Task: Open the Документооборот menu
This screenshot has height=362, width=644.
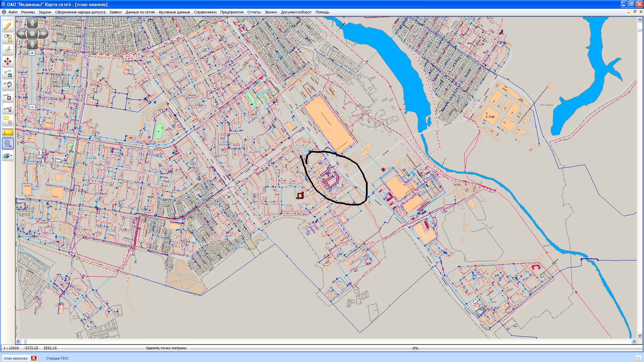Action: click(x=296, y=12)
